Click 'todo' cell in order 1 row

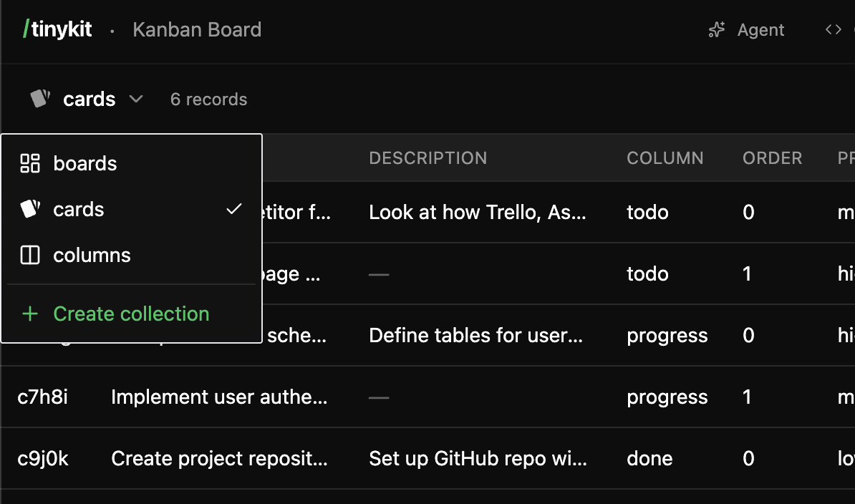coord(647,273)
